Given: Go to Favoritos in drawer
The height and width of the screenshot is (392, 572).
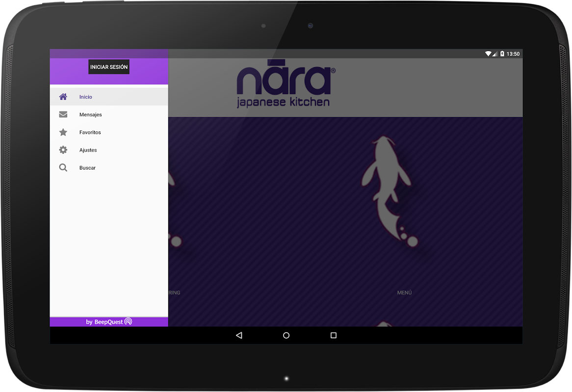Looking at the screenshot, I should (109, 132).
